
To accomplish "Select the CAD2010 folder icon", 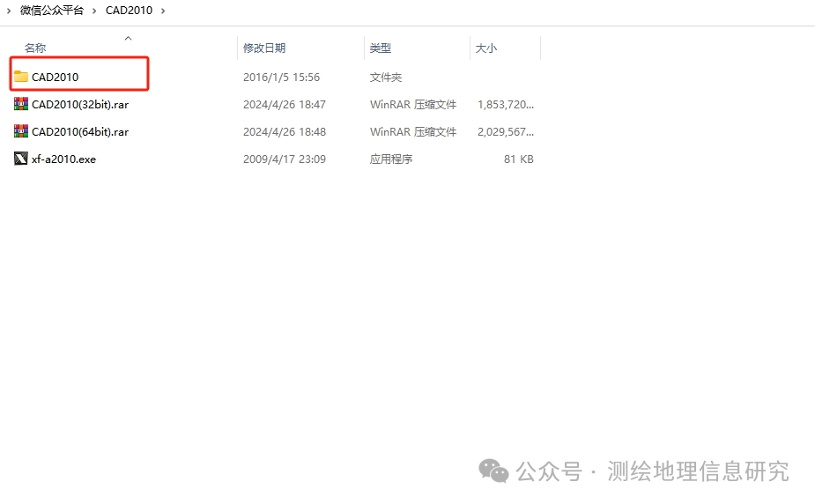I will coord(21,77).
